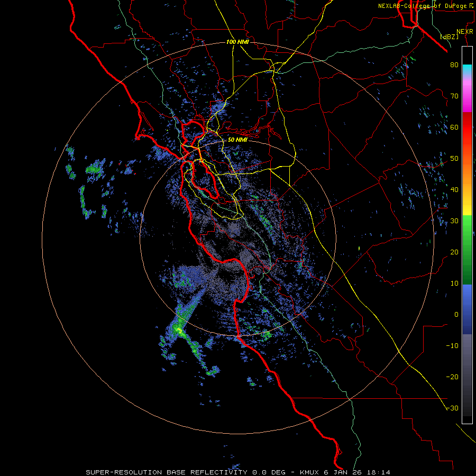Click the '50 NMI' range ring label

click(x=237, y=140)
